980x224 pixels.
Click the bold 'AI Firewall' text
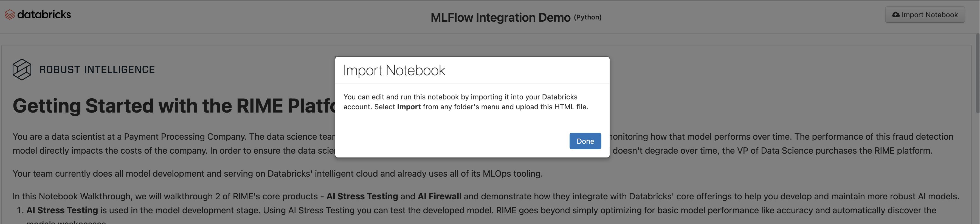440,196
